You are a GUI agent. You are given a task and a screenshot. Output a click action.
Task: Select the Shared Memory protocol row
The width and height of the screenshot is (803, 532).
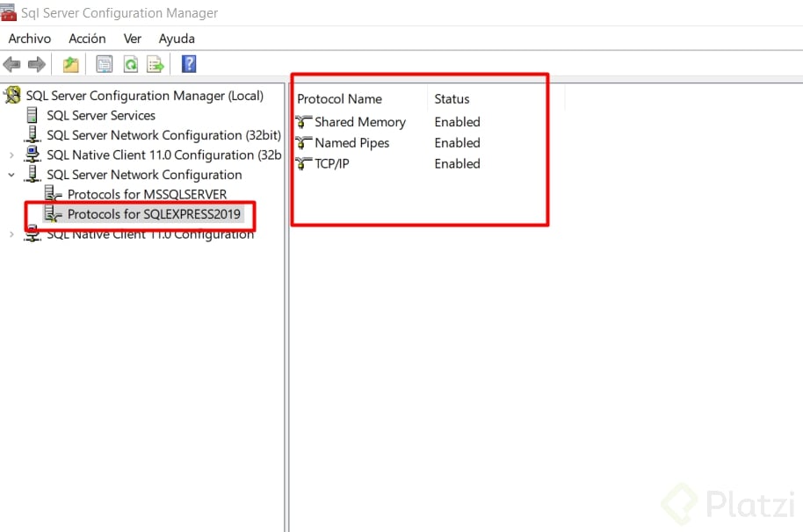pos(360,122)
